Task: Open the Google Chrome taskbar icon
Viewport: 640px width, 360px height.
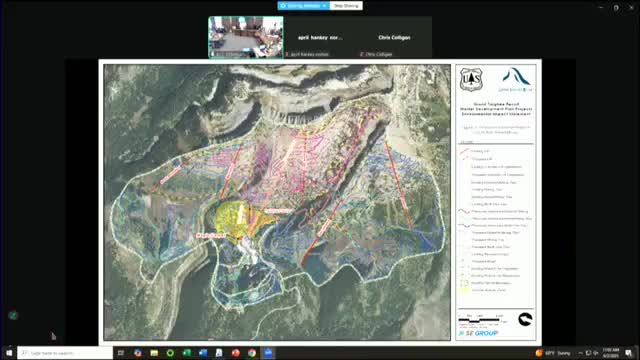Action: tap(252, 353)
